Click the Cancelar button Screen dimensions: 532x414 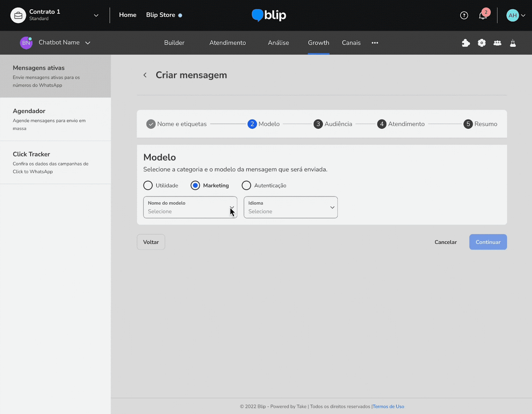pos(446,242)
